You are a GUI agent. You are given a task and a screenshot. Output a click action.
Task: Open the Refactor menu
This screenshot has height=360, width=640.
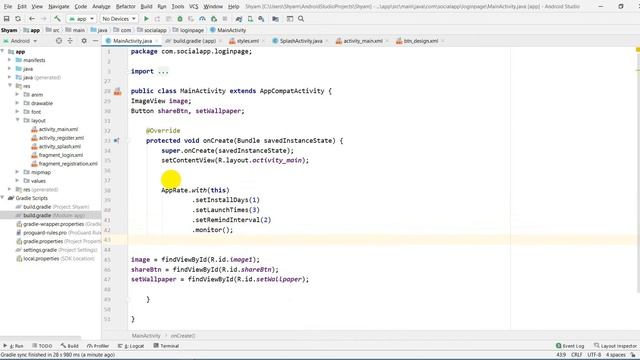click(x=125, y=7)
